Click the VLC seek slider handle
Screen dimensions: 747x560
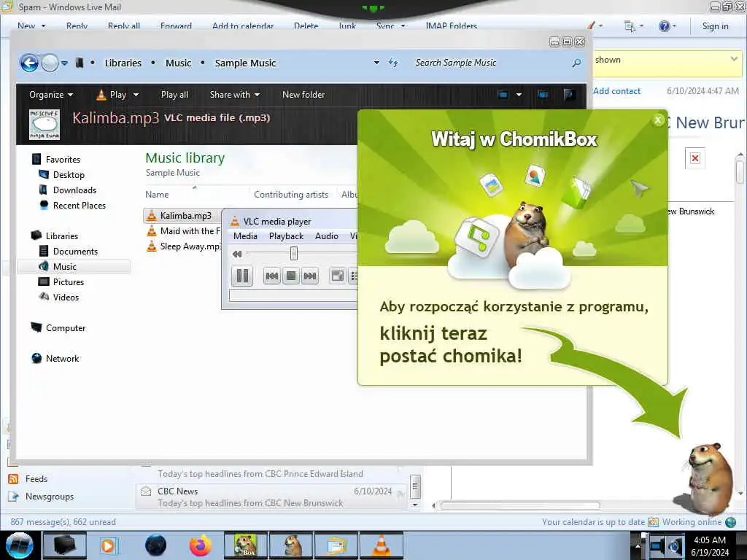click(x=294, y=253)
